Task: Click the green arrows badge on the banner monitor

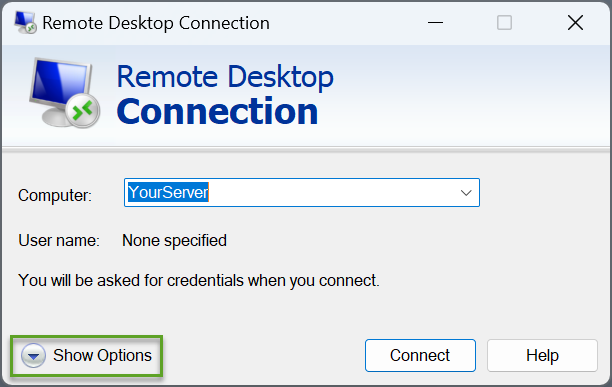Action: [83, 110]
